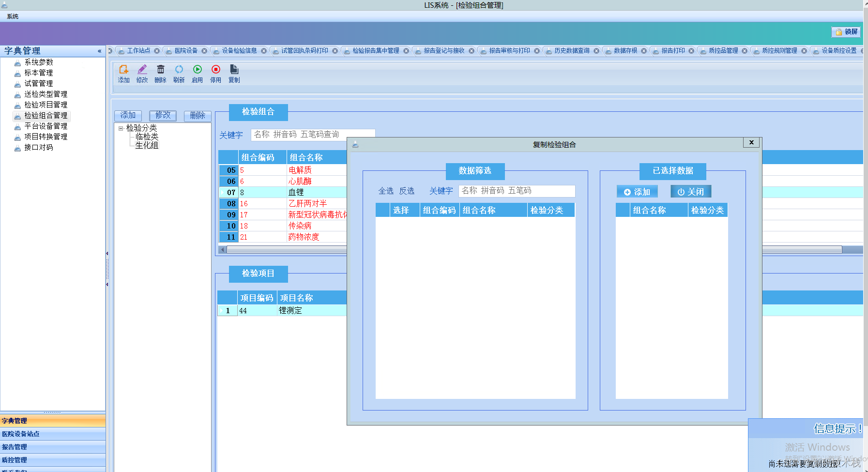The image size is (868, 472).
Task: Click the 锁屏 lock screen button
Action: (x=846, y=32)
